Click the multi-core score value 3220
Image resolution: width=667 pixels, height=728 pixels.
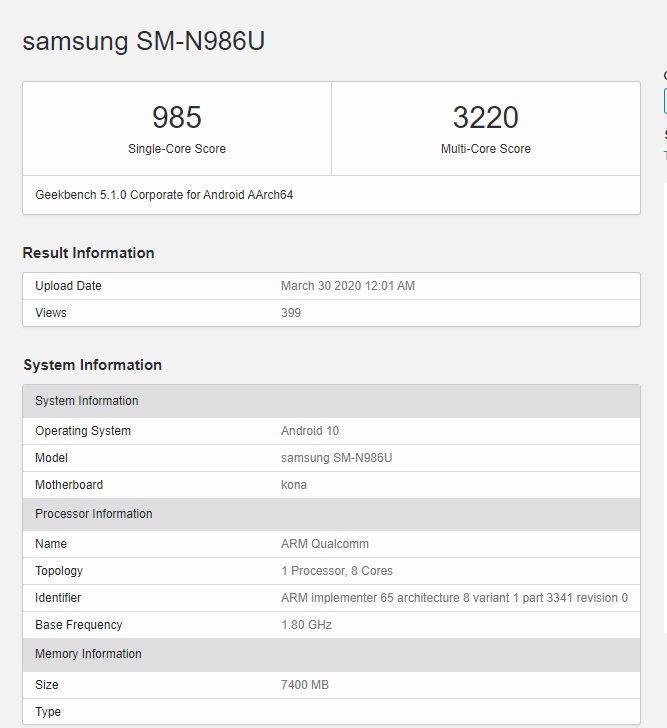point(486,117)
